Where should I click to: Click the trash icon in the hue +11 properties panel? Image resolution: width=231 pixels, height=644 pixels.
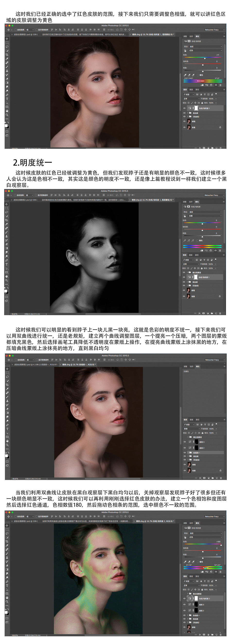[220, 85]
